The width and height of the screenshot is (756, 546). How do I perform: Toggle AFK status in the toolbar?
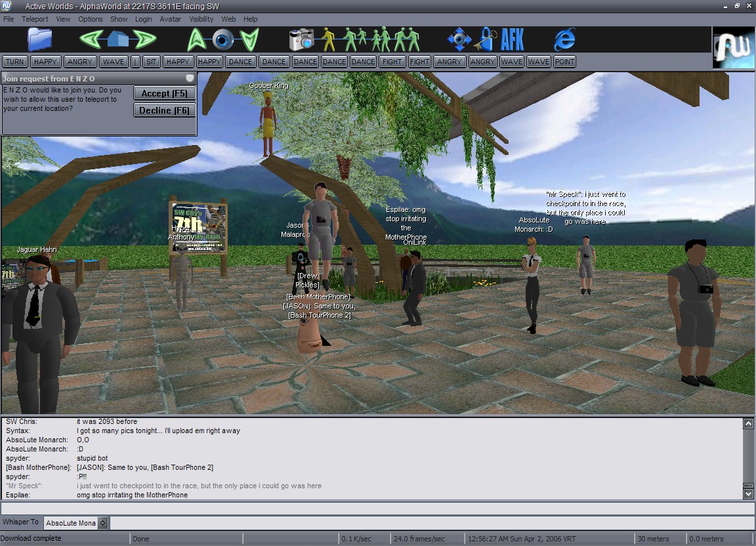pos(513,39)
